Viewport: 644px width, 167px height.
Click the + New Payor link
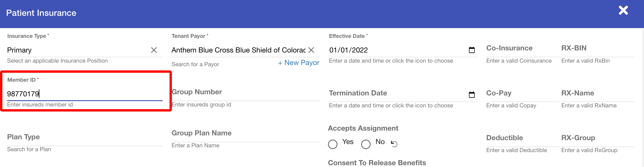(x=298, y=63)
